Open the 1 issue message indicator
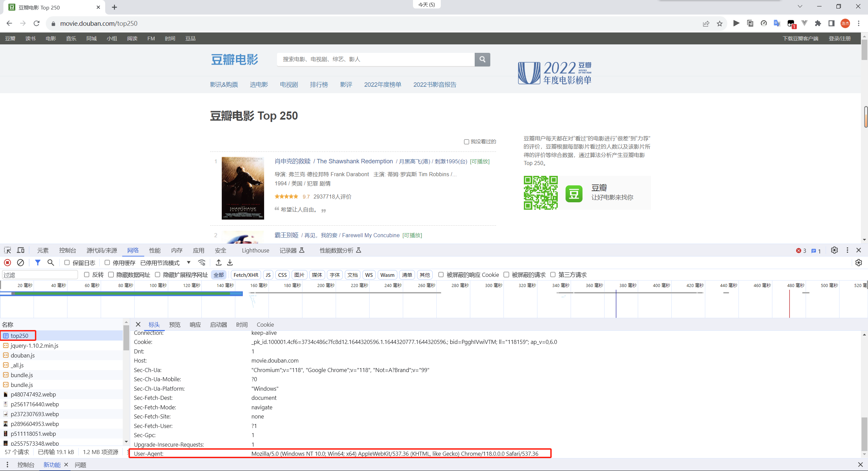 pos(816,251)
